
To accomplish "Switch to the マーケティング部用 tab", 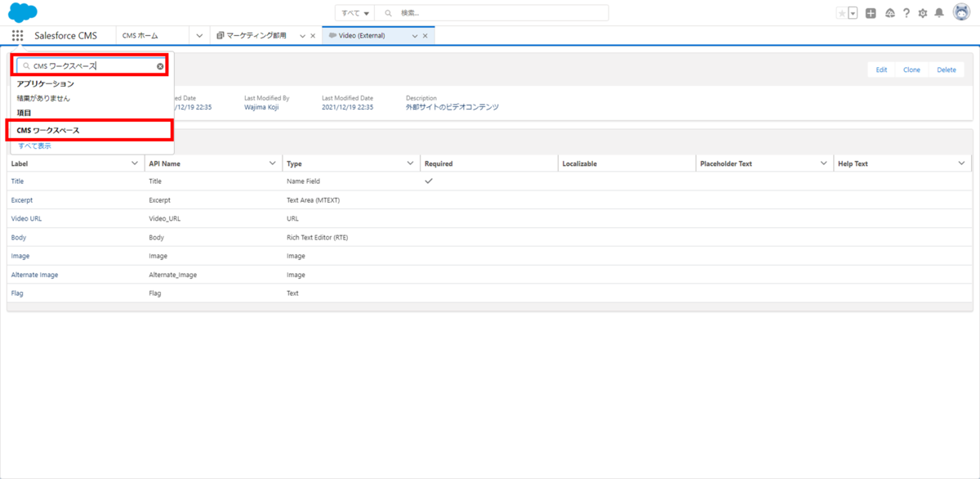I will (256, 36).
